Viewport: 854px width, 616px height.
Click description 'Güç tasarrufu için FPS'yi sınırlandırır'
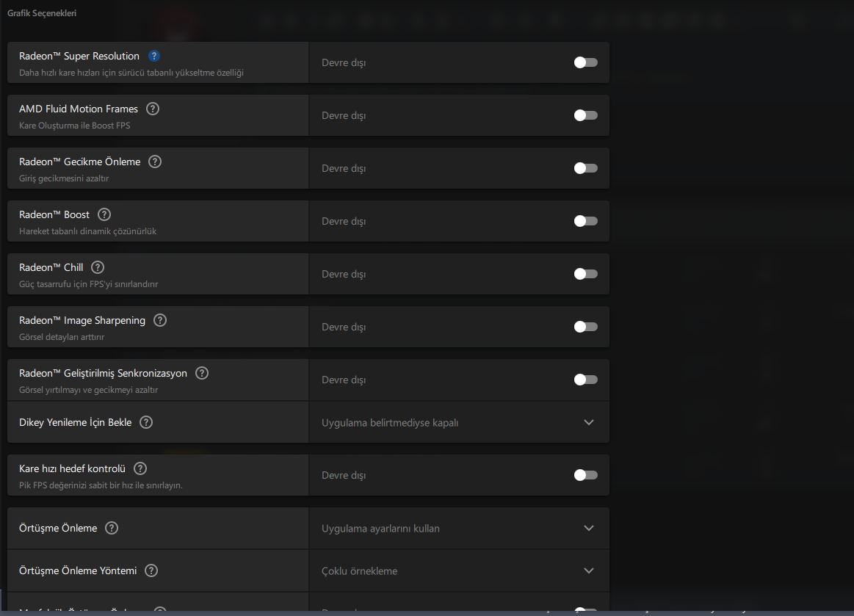(x=88, y=283)
